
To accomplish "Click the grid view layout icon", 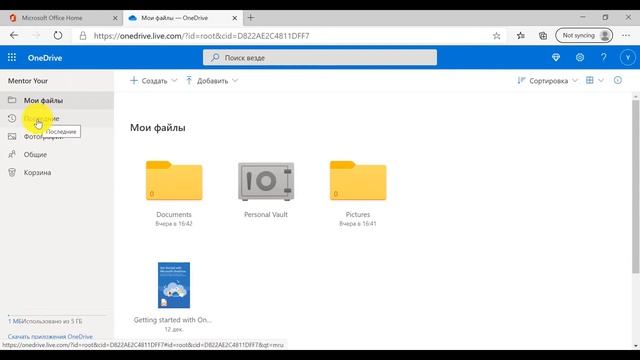I will (589, 80).
